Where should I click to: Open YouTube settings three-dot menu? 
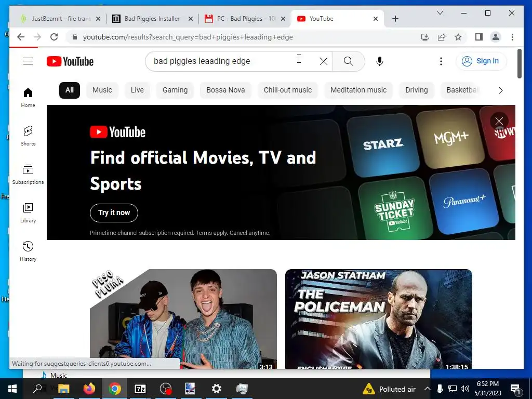coord(441,61)
